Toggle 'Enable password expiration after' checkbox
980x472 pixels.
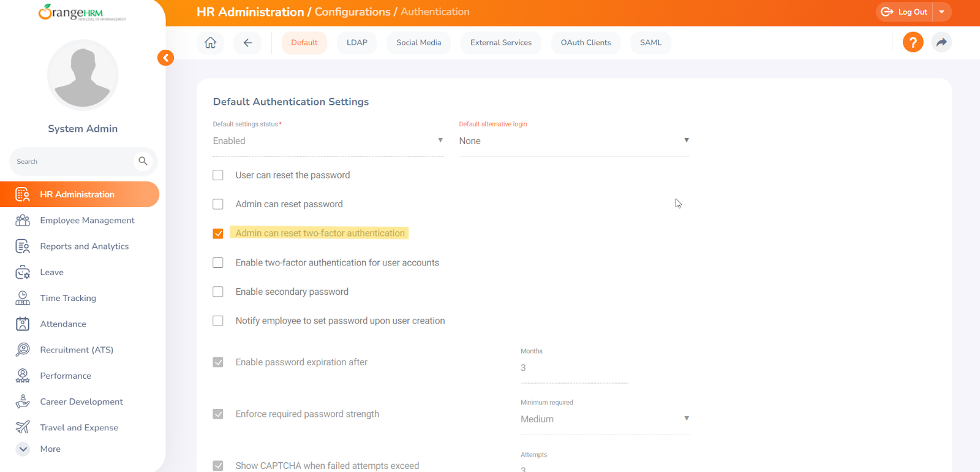[x=218, y=362]
